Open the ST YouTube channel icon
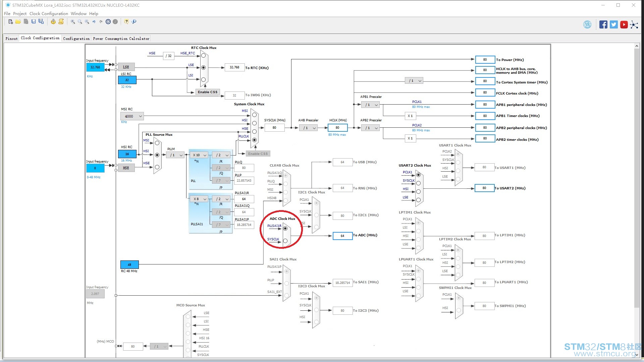644x362 pixels. click(x=624, y=24)
